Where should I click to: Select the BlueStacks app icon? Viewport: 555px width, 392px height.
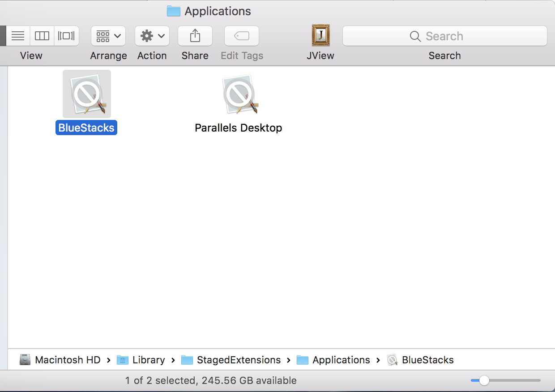(x=87, y=94)
